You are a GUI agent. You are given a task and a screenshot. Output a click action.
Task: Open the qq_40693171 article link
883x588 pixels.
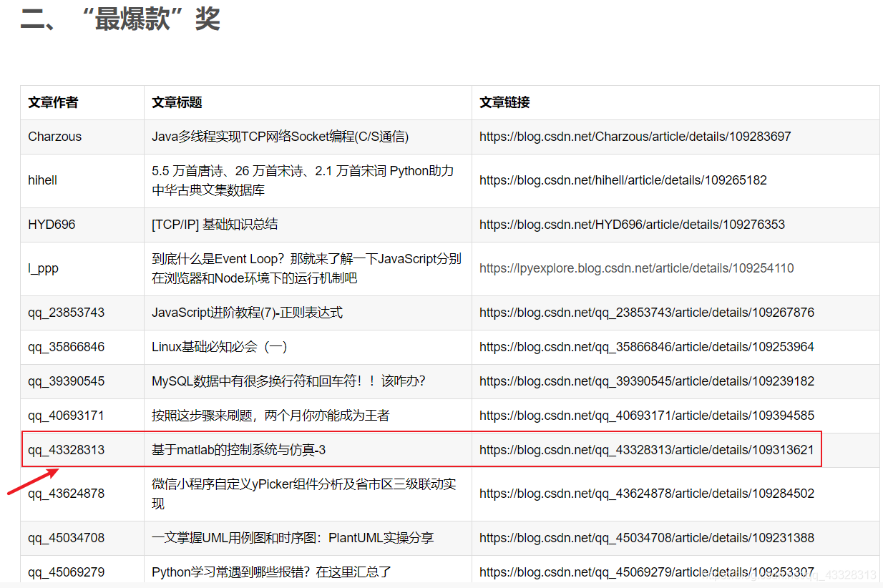[x=647, y=416]
